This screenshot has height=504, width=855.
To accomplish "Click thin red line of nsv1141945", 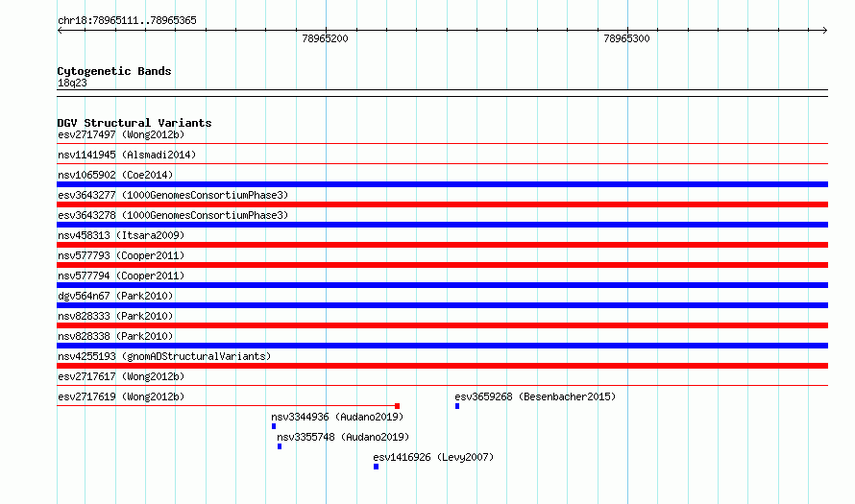I will pos(442,163).
